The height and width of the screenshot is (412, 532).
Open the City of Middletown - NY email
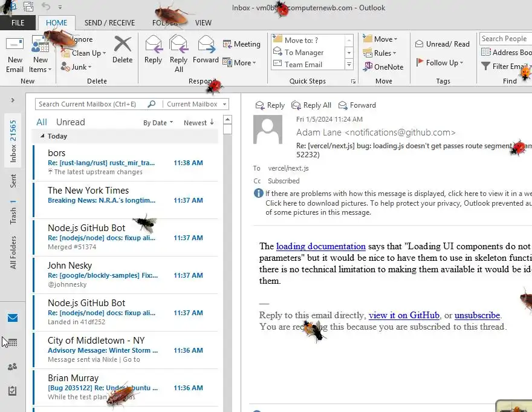tap(125, 350)
